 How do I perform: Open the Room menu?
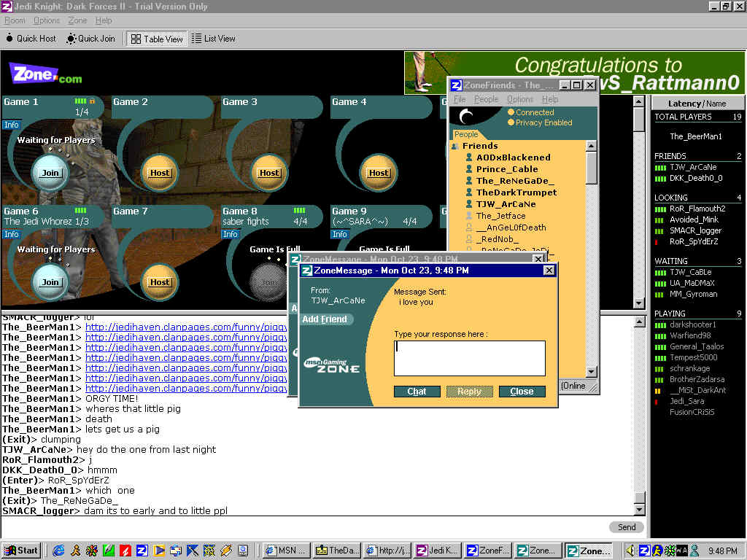coord(15,20)
